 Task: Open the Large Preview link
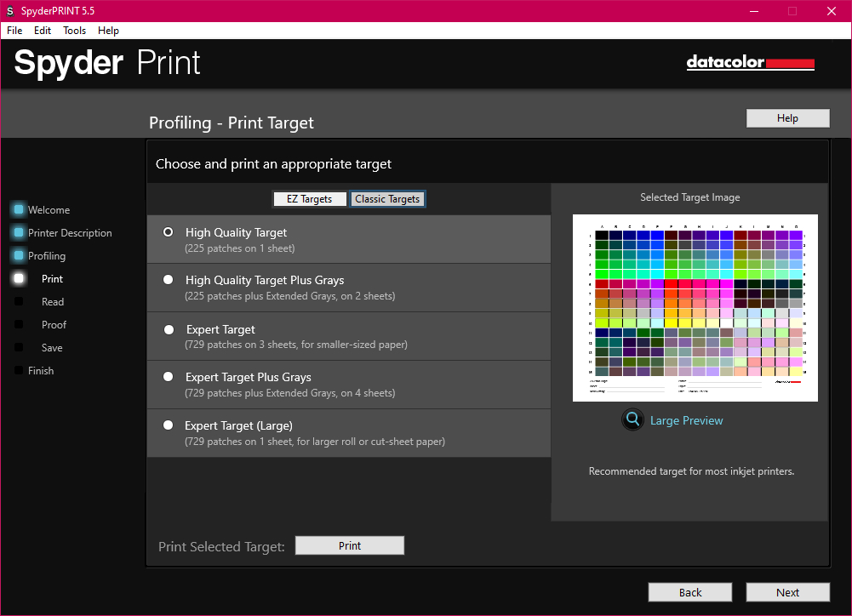tap(686, 420)
